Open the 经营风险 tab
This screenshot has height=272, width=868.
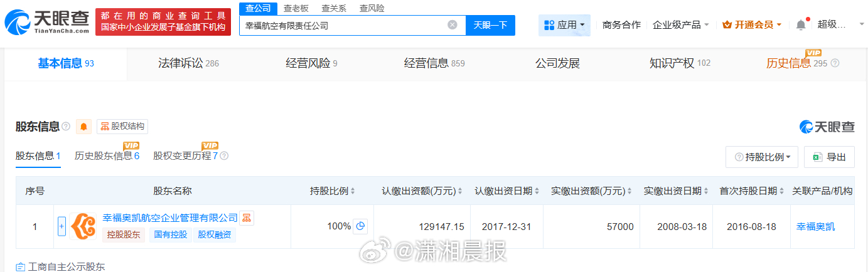pyautogui.click(x=311, y=63)
